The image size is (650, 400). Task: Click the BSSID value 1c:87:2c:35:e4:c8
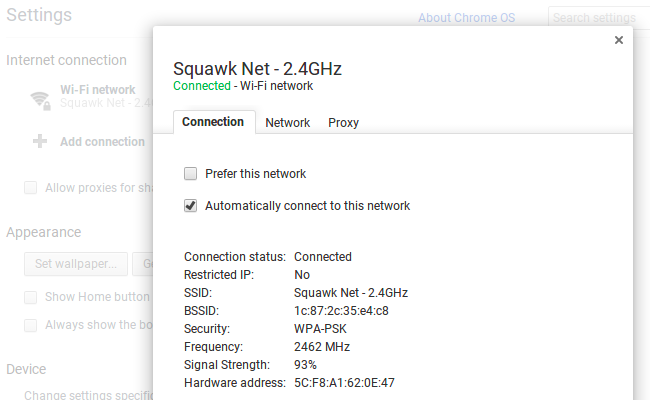coord(341,311)
